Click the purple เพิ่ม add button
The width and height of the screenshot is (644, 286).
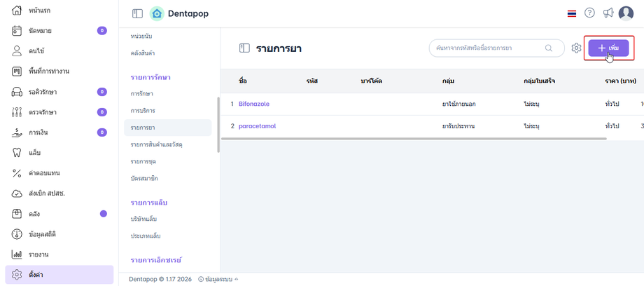click(608, 48)
